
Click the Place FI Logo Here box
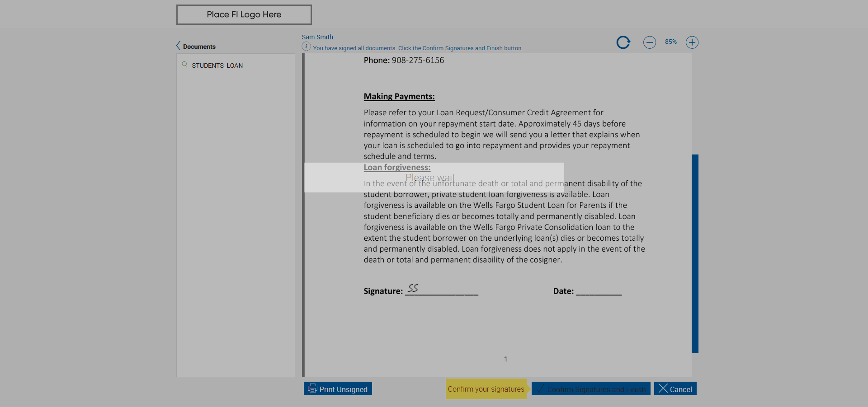(x=244, y=14)
